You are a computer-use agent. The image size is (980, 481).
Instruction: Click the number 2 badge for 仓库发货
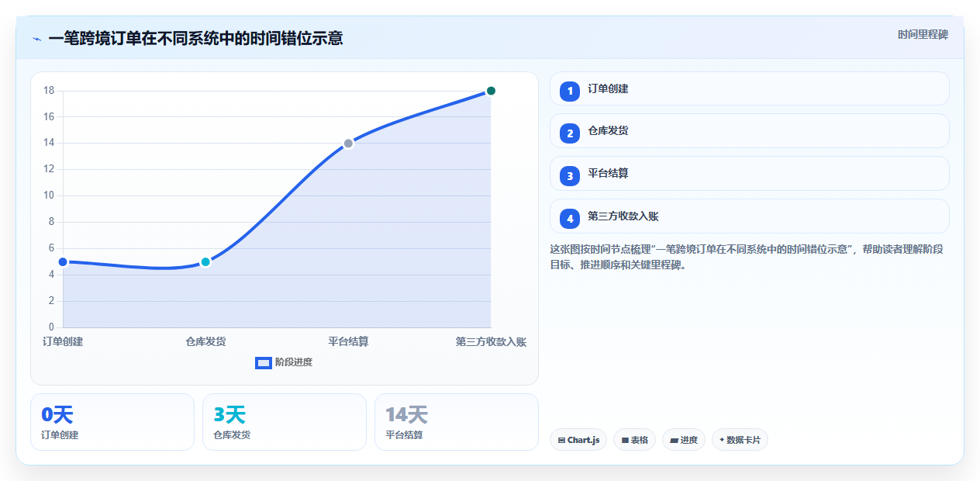pyautogui.click(x=570, y=133)
